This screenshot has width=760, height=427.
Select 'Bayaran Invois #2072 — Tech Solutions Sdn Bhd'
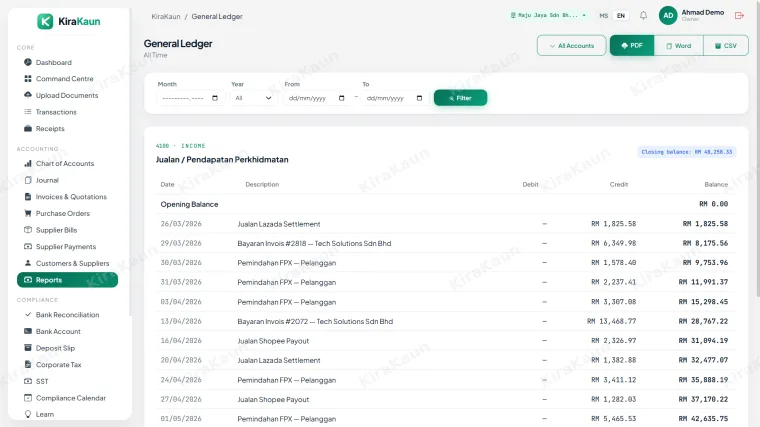pos(315,321)
